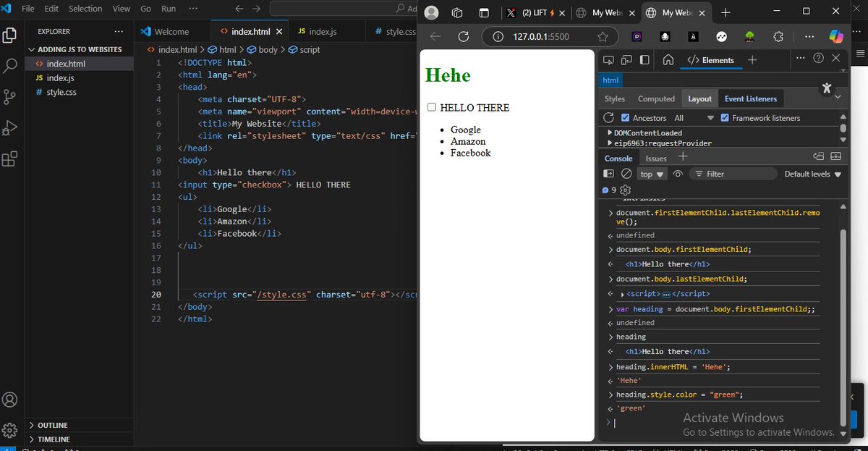Open console settings gear icon
Viewport: 868px width, 451px height.
pos(626,190)
